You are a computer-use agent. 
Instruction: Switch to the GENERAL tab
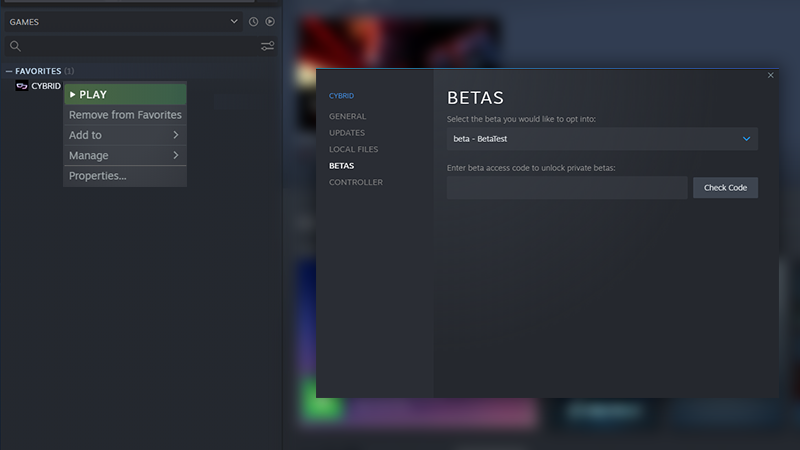click(x=347, y=116)
